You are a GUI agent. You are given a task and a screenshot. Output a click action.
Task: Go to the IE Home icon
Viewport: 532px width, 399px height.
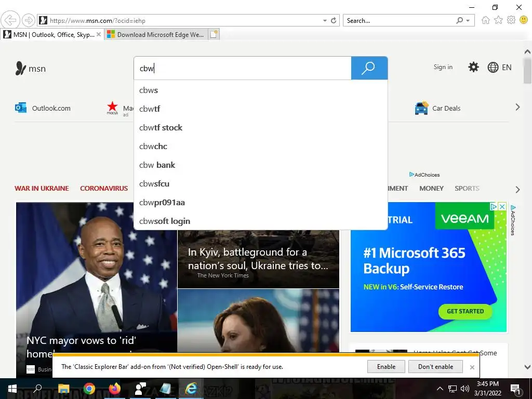pos(486,20)
